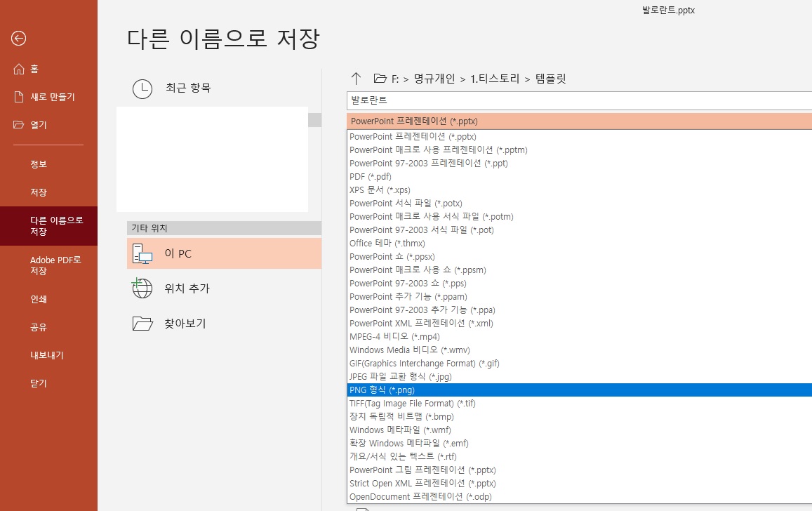Select Office 테마 (*.thmx) option
812x511 pixels.
tap(580, 244)
